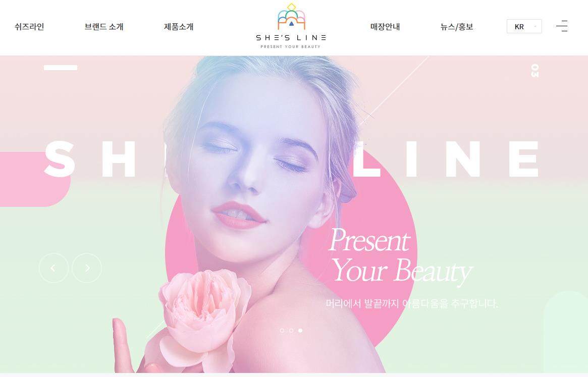The height and width of the screenshot is (377, 588).
Task: Select the second carousel dot
Action: pos(291,331)
